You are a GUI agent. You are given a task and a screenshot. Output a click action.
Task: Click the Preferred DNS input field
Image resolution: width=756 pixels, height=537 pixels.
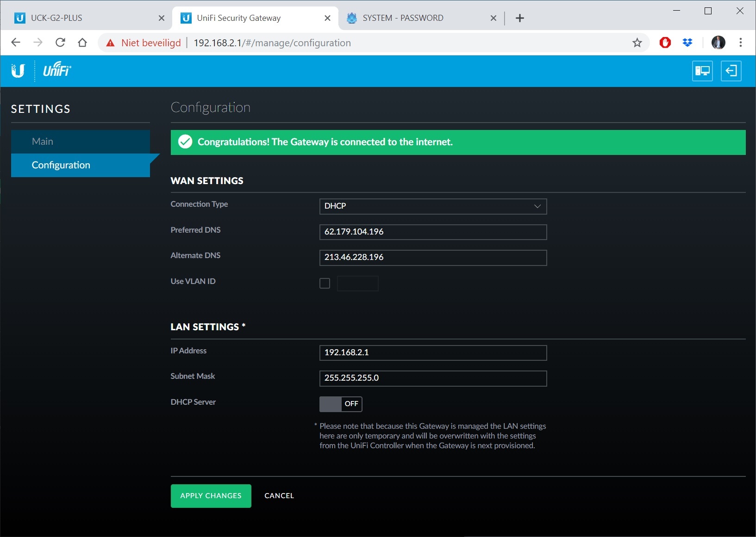pos(433,232)
